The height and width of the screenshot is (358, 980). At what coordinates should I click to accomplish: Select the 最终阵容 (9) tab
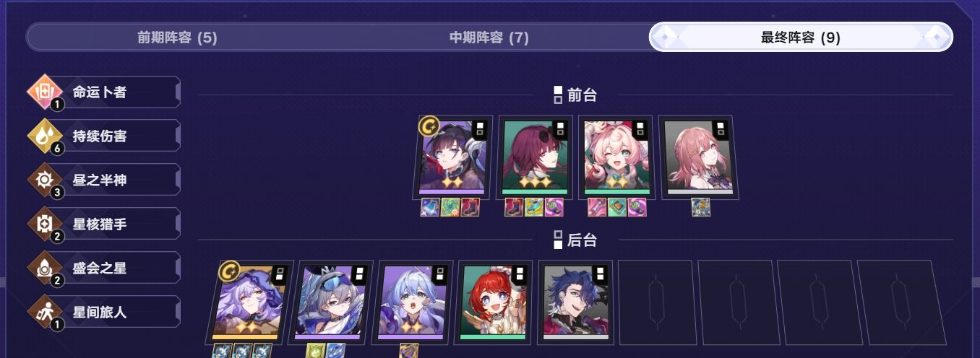point(801,38)
